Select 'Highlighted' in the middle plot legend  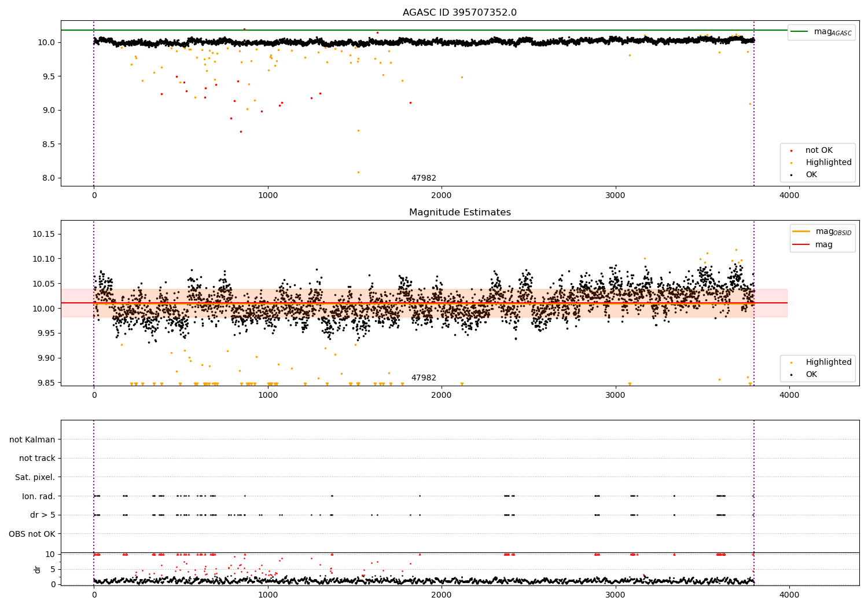click(829, 362)
